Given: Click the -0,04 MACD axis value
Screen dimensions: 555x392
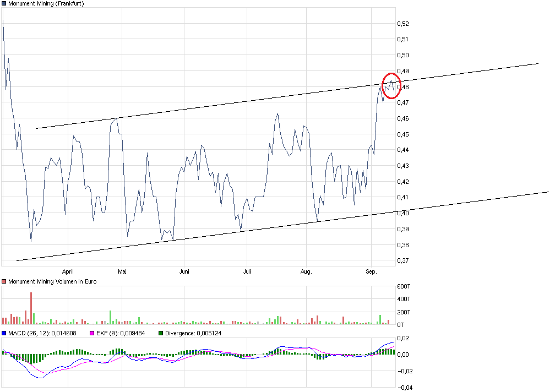Looking at the screenshot, I should point(405,388).
